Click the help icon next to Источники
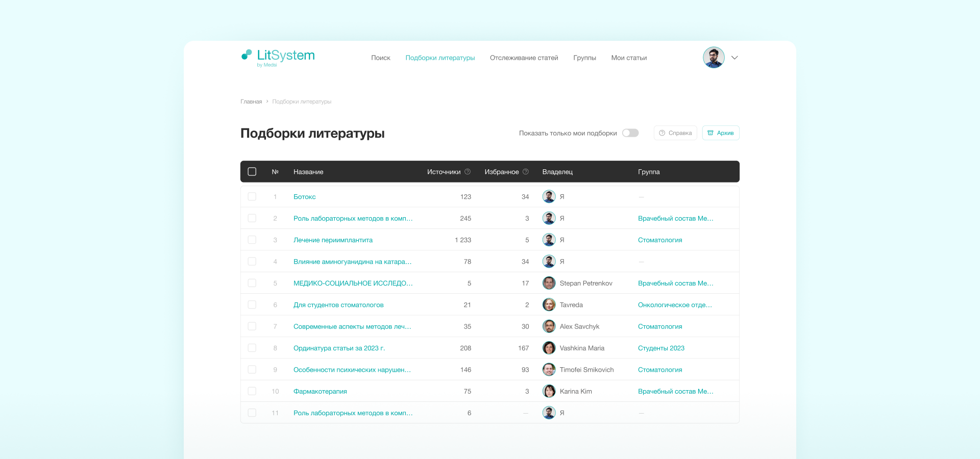This screenshot has width=980, height=459. pos(468,172)
